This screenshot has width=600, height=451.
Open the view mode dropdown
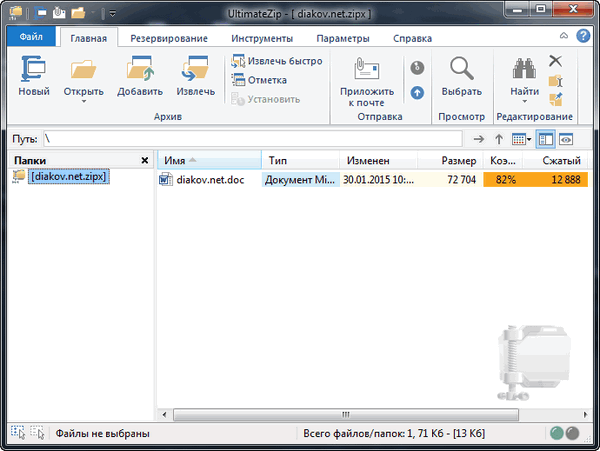click(x=521, y=139)
